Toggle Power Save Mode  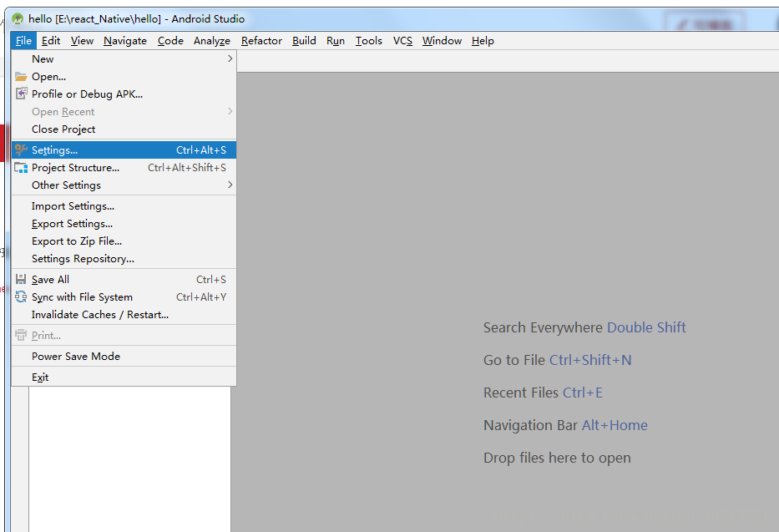click(x=124, y=356)
